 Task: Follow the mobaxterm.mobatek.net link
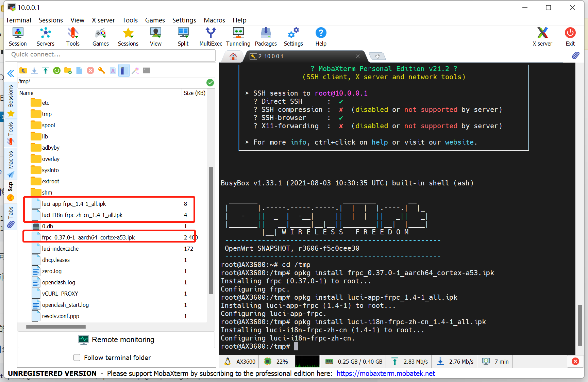coord(386,373)
